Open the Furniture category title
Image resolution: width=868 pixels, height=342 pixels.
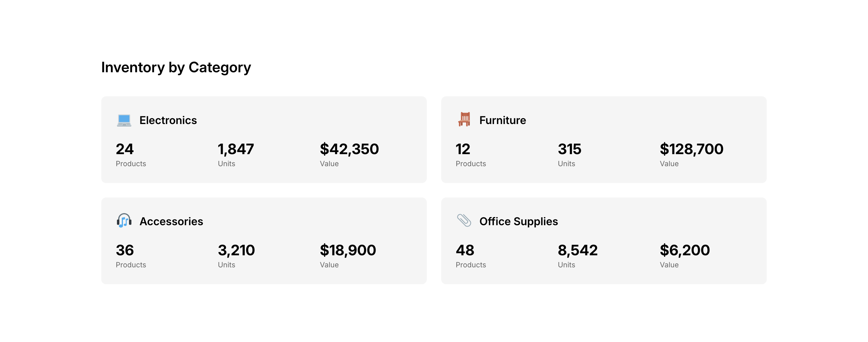tap(502, 120)
